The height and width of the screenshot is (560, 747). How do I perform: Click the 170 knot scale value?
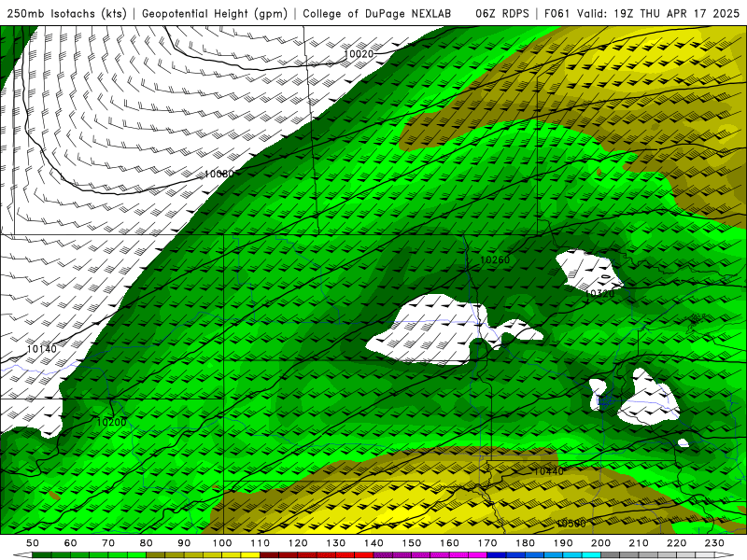[x=487, y=543]
